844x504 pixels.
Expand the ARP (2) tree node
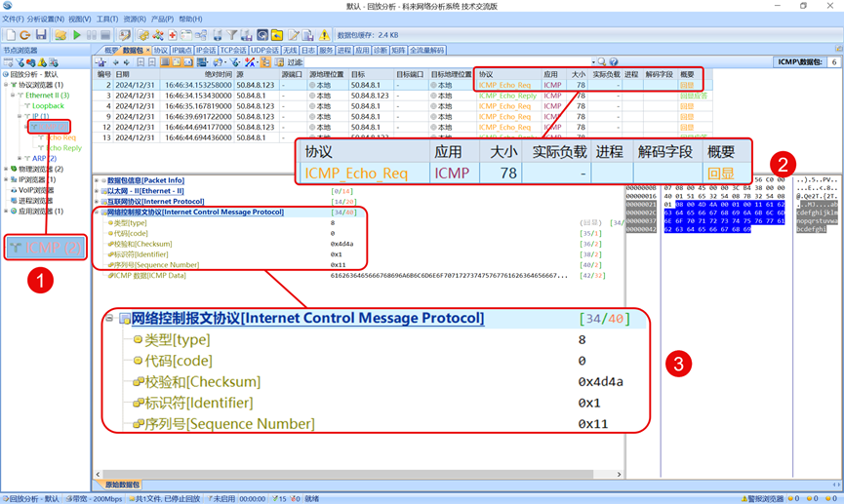tap(21, 158)
